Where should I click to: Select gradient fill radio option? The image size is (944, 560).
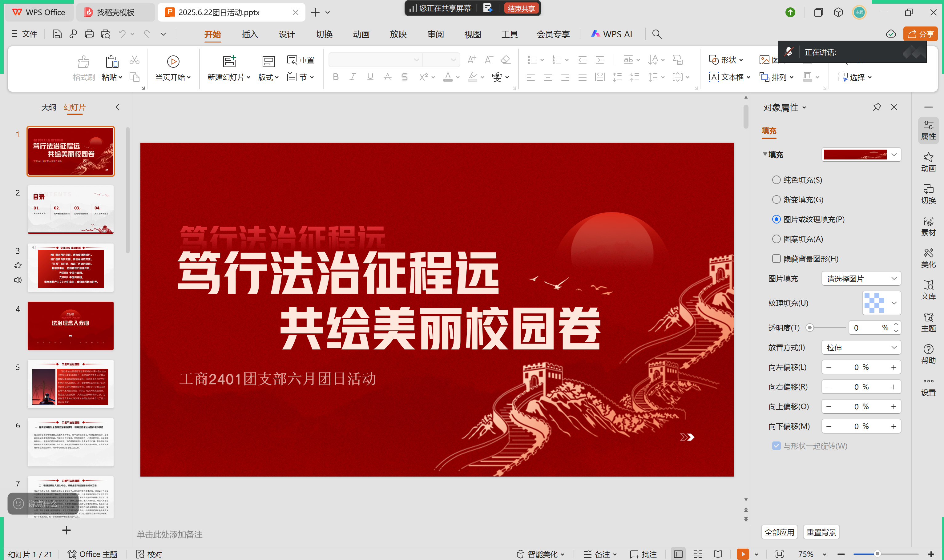tap(776, 199)
